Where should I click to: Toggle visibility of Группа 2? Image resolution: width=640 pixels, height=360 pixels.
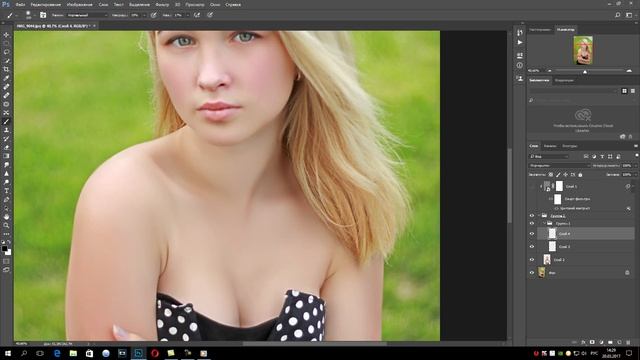[x=532, y=216]
